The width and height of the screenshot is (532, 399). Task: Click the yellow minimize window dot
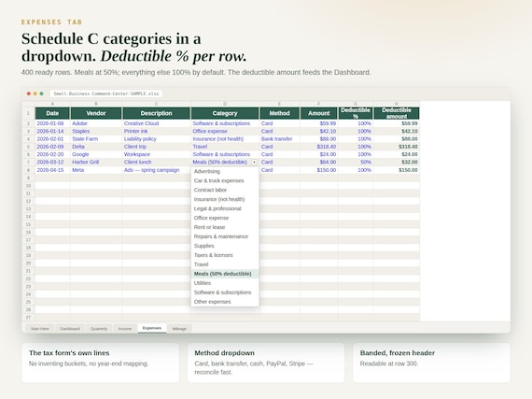35,93
